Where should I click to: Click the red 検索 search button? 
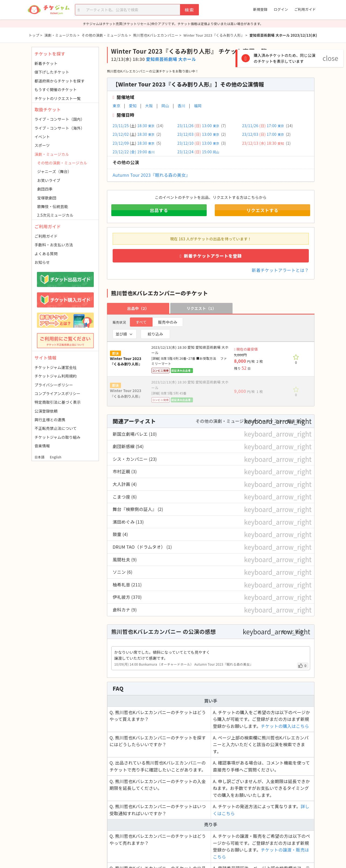click(189, 10)
